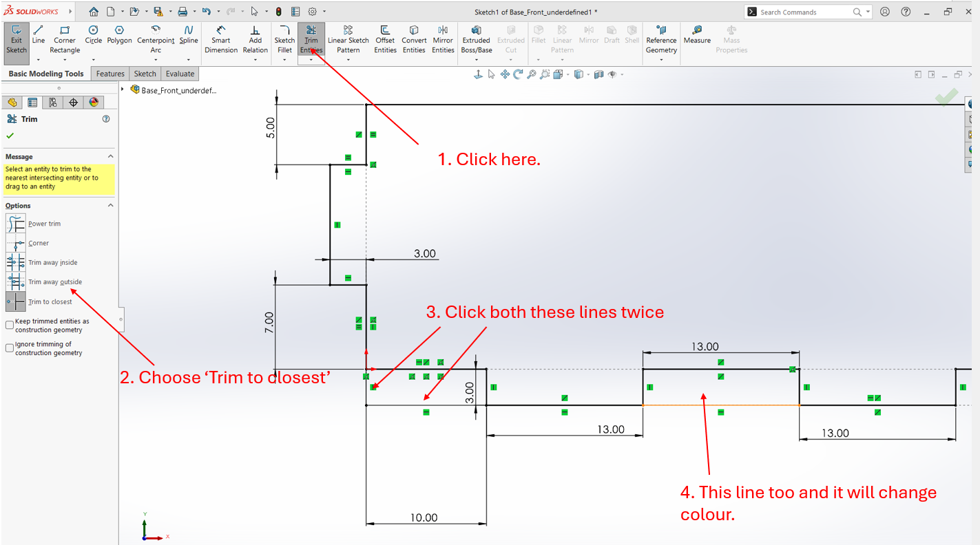Screen dimensions: 980x545
Task: Open the Trim Entities dropdown arrow
Action: (311, 60)
